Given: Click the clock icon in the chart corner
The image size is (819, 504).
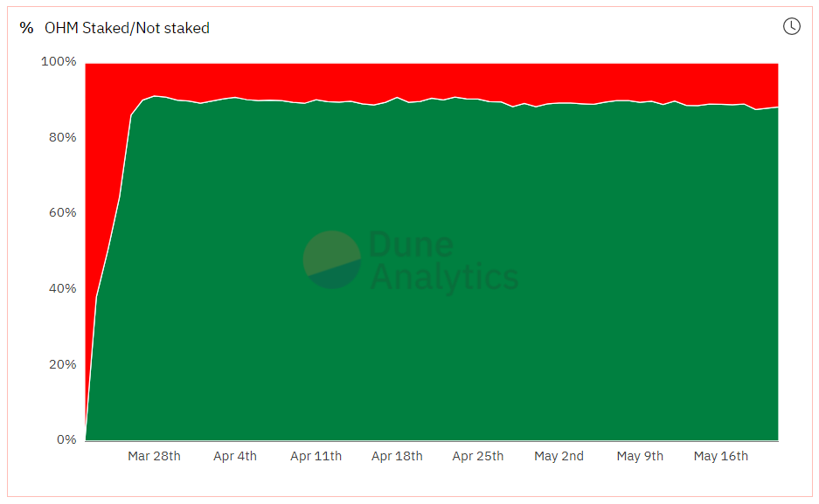Looking at the screenshot, I should pyautogui.click(x=792, y=26).
